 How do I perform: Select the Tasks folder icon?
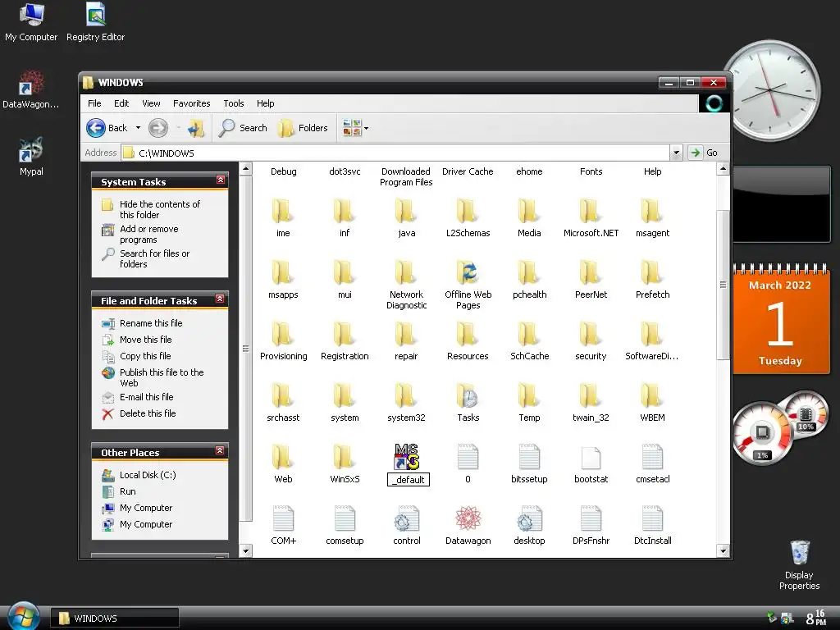pyautogui.click(x=467, y=396)
